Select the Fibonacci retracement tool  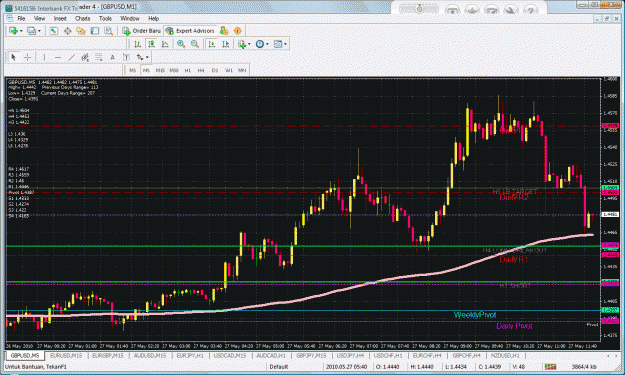click(98, 57)
